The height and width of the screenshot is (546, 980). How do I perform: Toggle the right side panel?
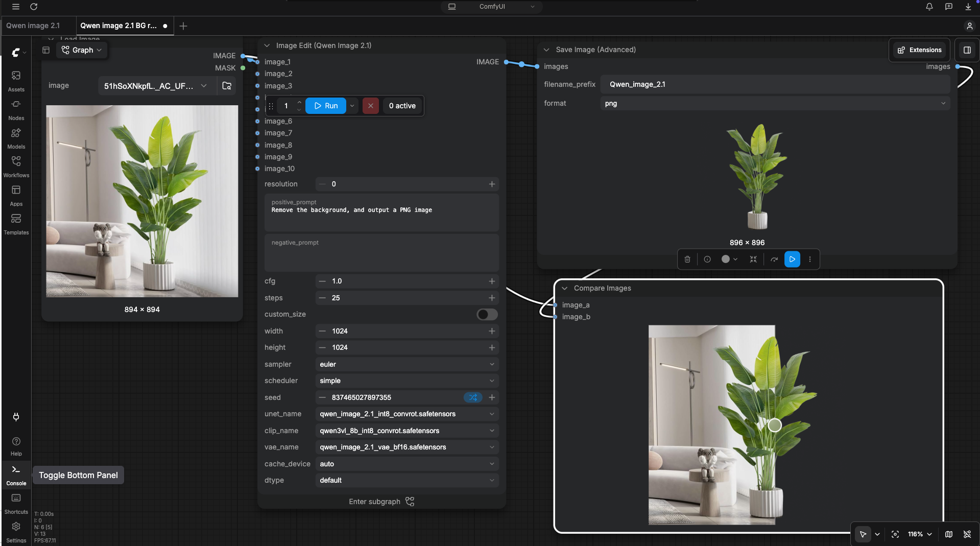coord(967,50)
